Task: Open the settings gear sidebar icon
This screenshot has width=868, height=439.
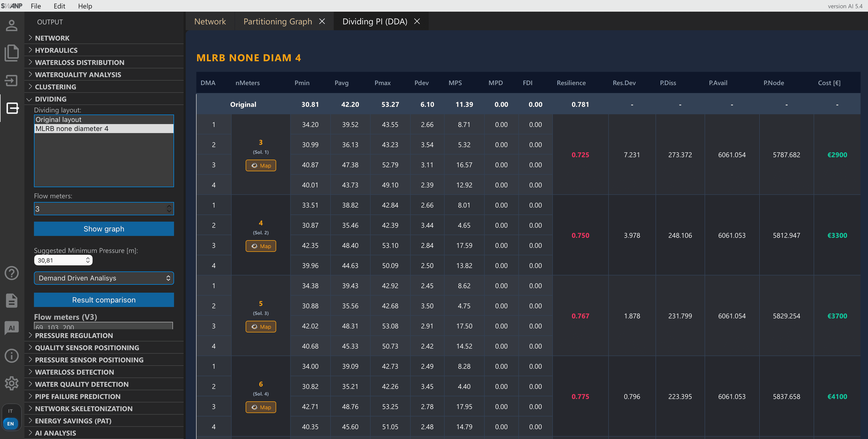Action: 11,383
